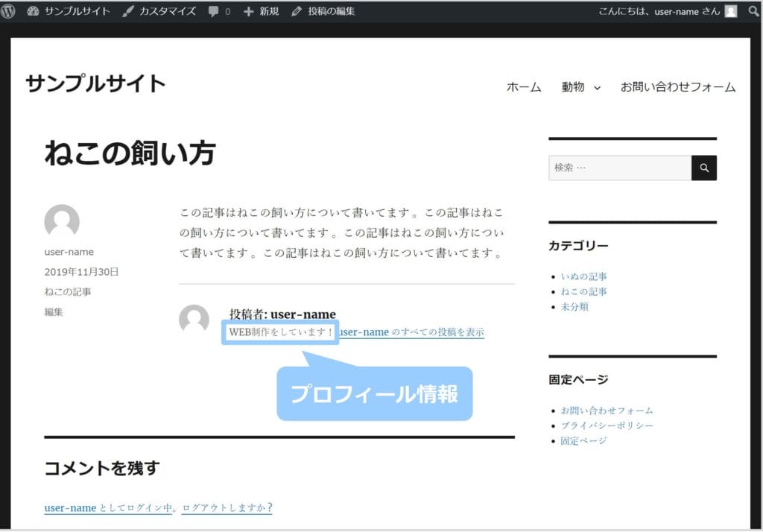Click the admin bar search magnifier icon
Image resolution: width=763 pixels, height=532 pixels.
753,11
